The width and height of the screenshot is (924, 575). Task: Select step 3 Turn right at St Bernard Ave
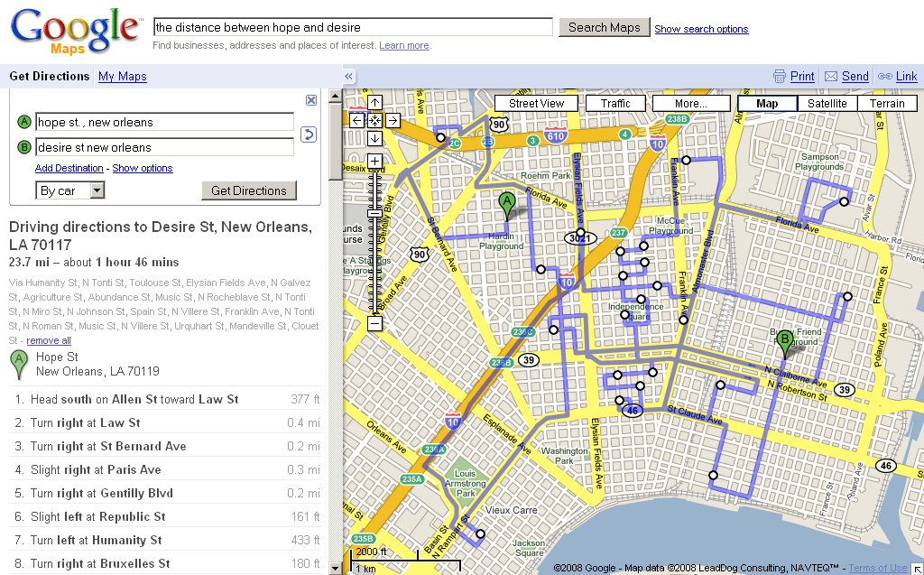(x=166, y=447)
